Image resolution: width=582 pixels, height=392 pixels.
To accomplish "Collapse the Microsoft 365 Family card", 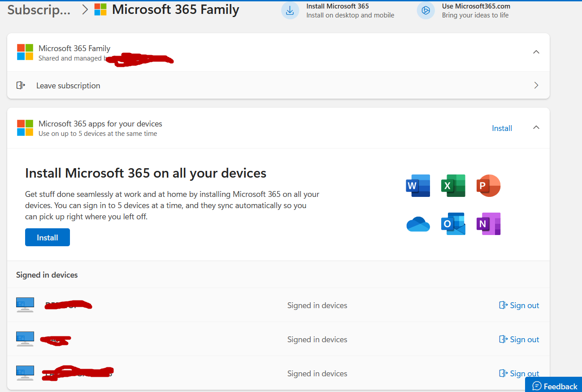I will click(x=536, y=52).
